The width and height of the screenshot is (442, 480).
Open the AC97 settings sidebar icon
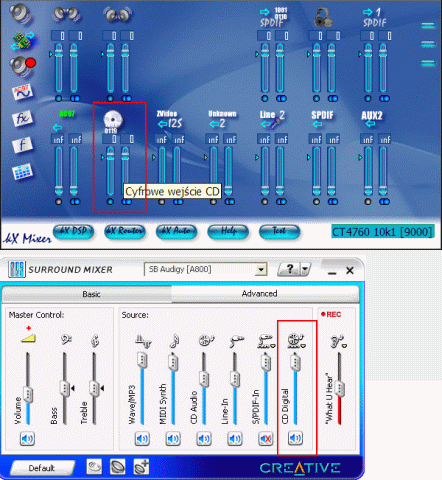pos(22,91)
